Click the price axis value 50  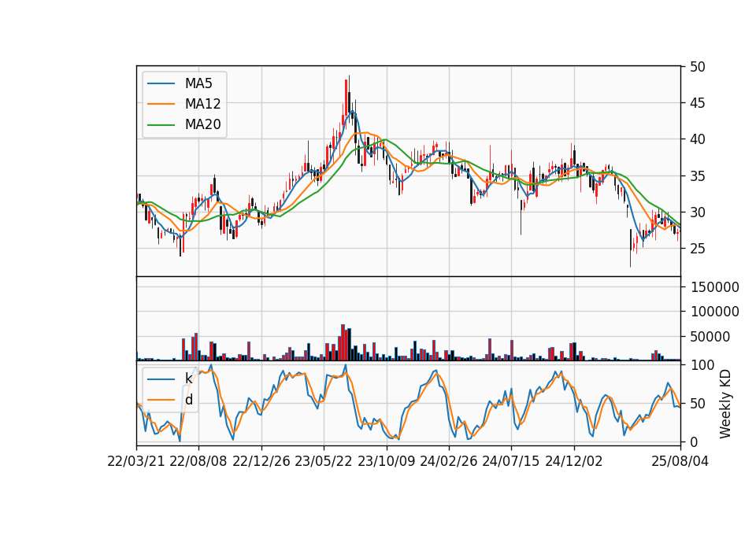tap(698, 67)
